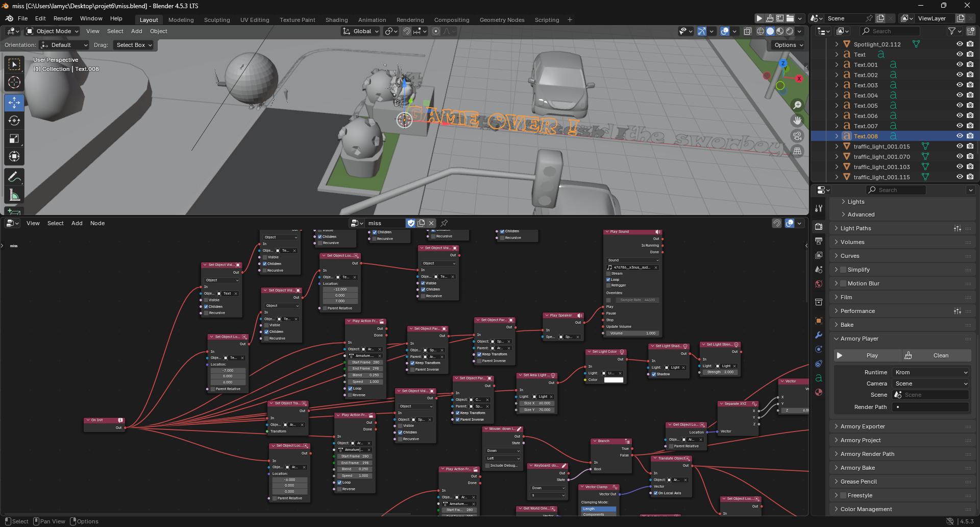Hide Spotlight_02.112 with its eye icon
The image size is (980, 527).
pyautogui.click(x=960, y=44)
